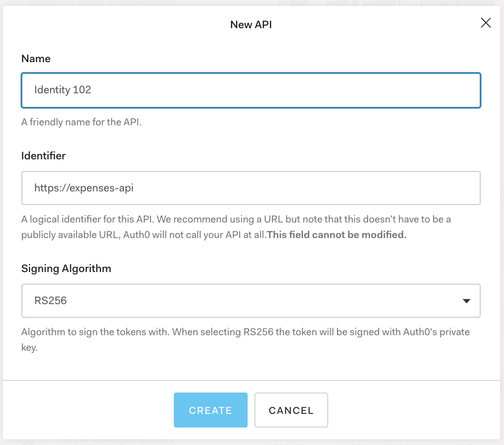Click the bold 'cannot be modified' warning
This screenshot has height=445, width=504.
tap(336, 235)
